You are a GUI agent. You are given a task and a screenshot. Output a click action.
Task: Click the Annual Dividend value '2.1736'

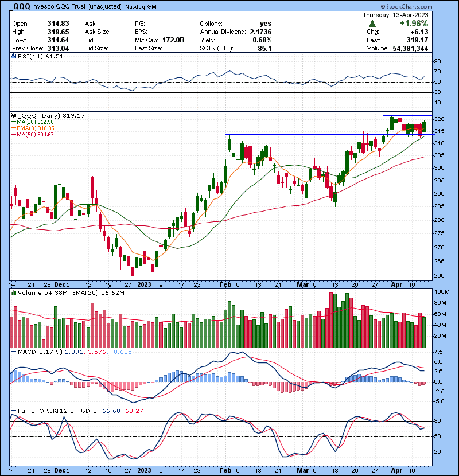(x=260, y=32)
